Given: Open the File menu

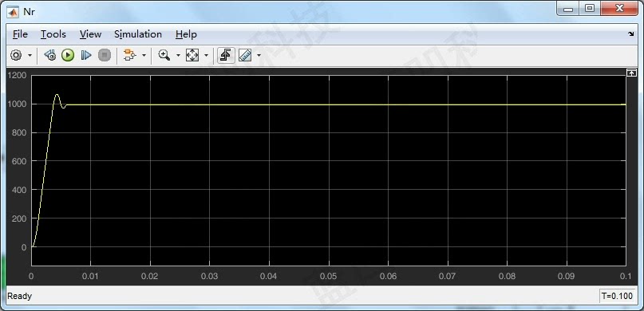Looking at the screenshot, I should click(20, 34).
